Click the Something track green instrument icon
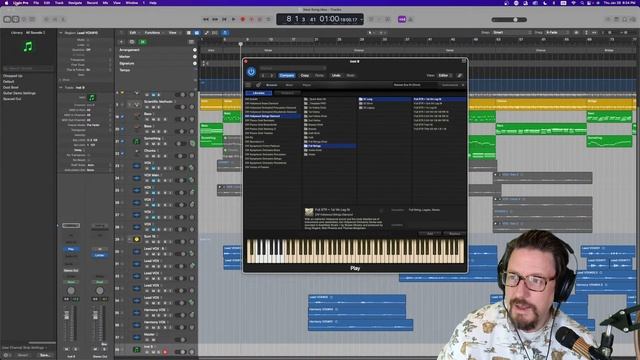Screen dimensions: 640x360 (136, 141)
